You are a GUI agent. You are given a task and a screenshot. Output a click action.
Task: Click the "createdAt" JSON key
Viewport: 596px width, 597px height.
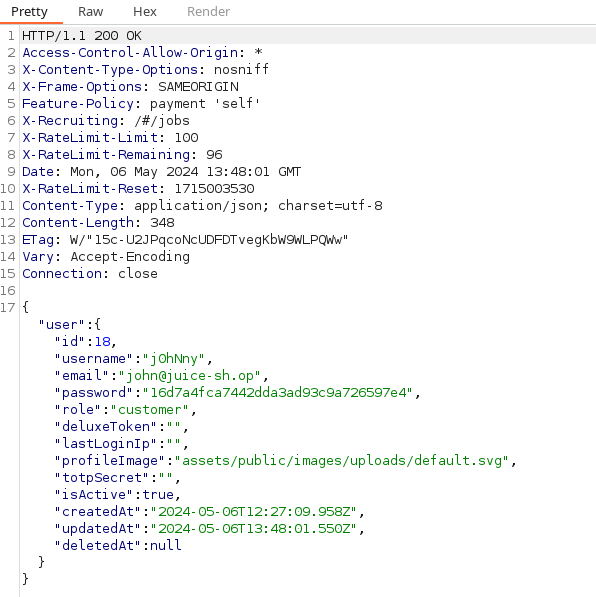97,512
